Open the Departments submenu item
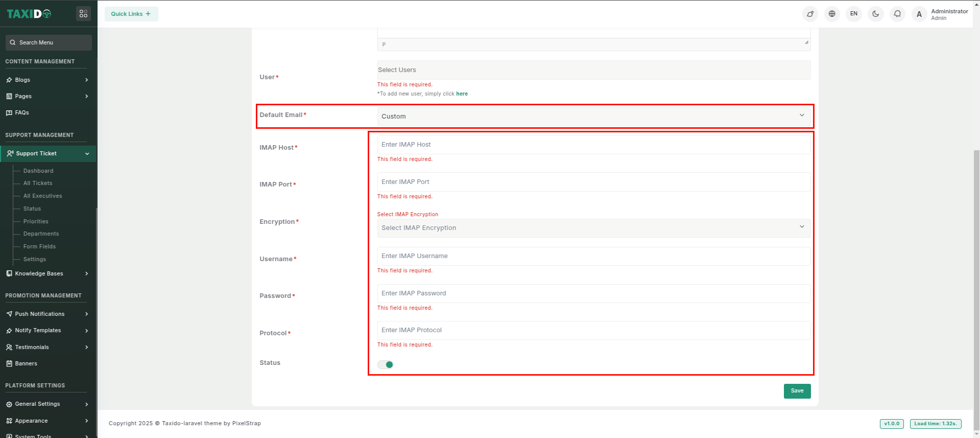The image size is (980, 438). [41, 234]
